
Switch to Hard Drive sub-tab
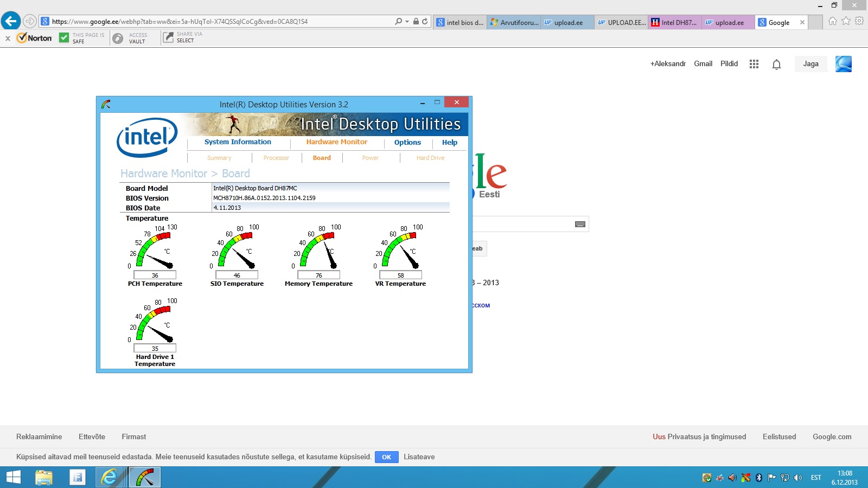click(430, 158)
